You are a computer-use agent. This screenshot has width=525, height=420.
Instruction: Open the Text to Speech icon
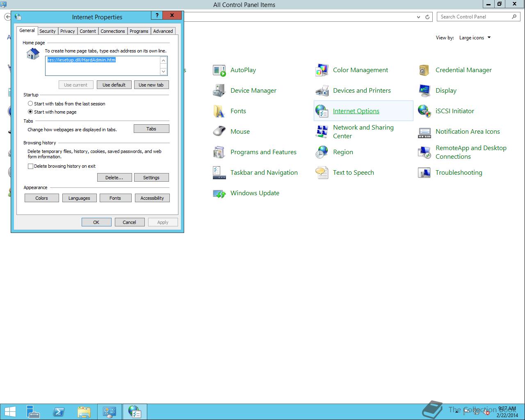(x=322, y=173)
